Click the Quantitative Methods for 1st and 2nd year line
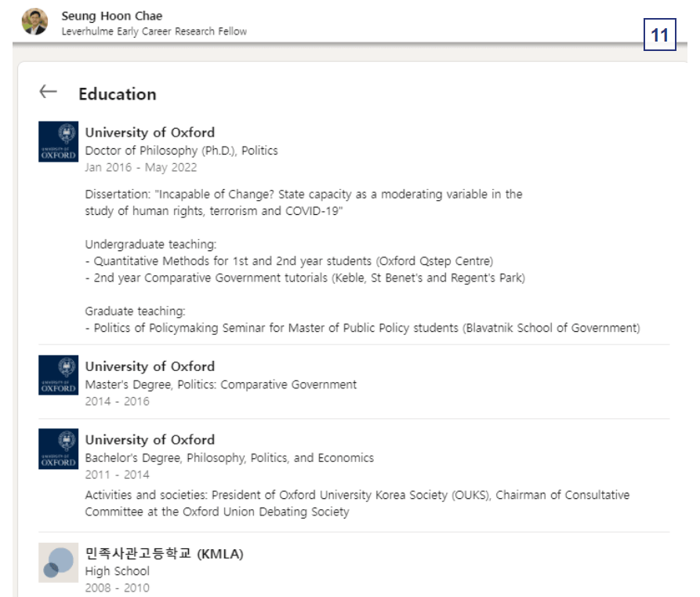 tap(289, 261)
